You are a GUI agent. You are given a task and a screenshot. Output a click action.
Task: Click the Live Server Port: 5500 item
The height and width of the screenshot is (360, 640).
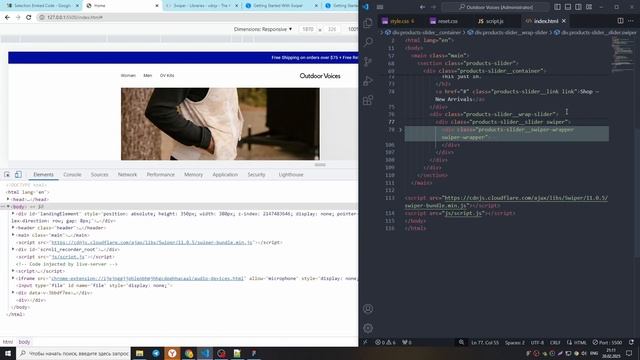(x=607, y=342)
